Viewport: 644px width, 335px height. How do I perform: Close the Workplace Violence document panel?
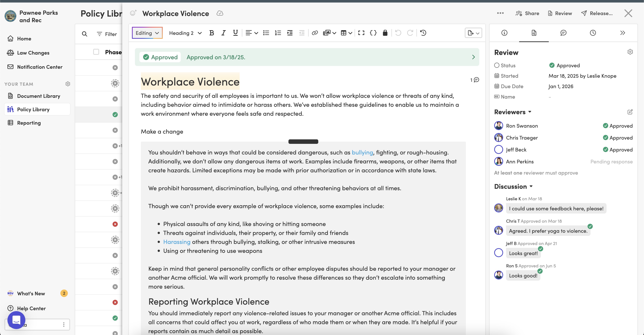(x=628, y=13)
